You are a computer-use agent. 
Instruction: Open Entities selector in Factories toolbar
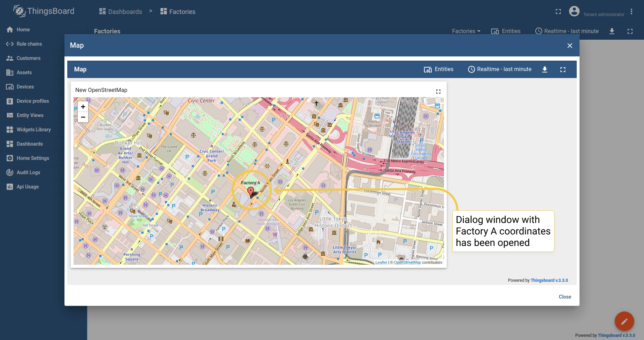pos(506,31)
